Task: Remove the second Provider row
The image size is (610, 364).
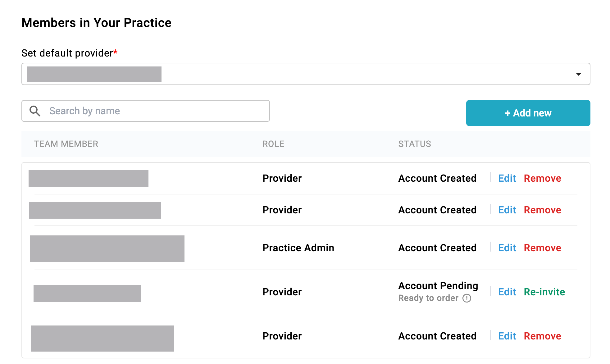Action: tap(542, 210)
